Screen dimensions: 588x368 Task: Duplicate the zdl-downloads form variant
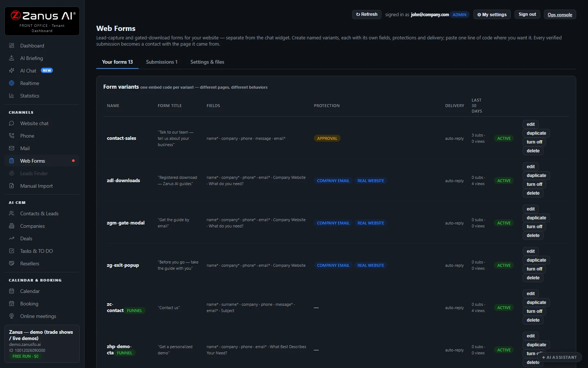536,176
